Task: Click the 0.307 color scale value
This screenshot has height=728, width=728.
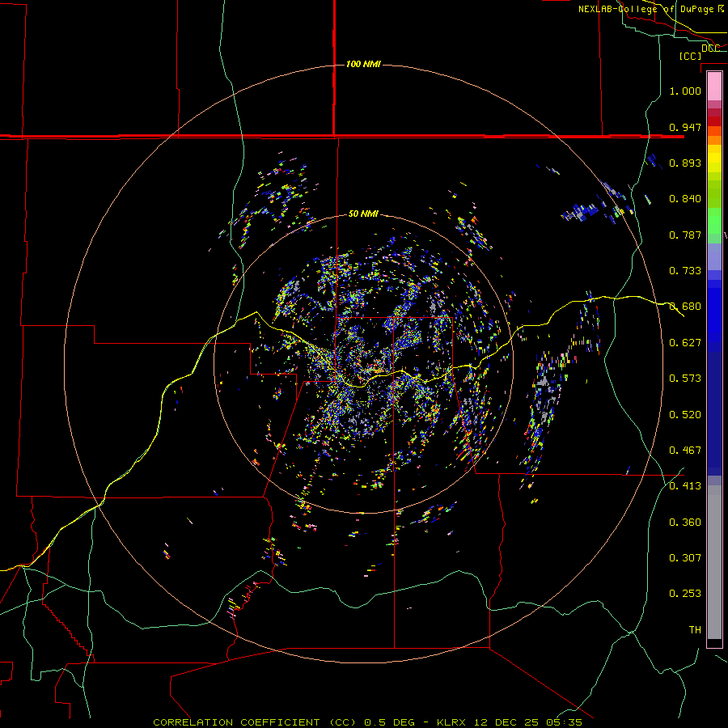Action: coord(685,558)
